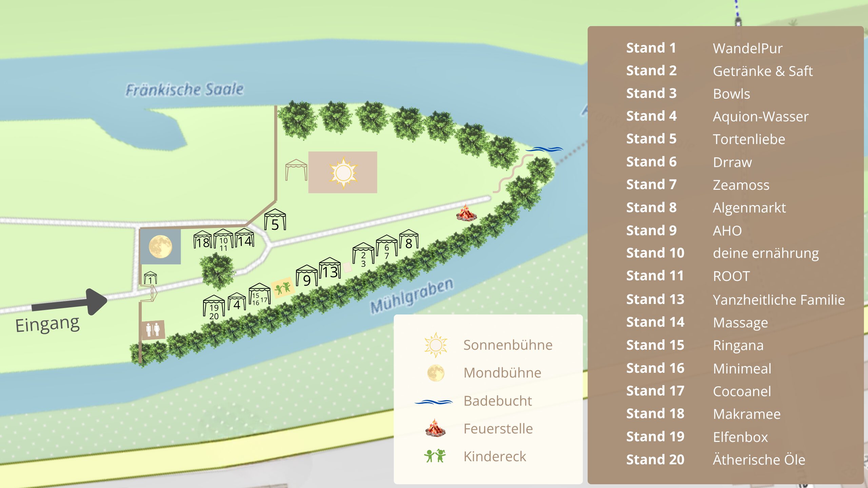Click the small beige square beside stand 13
Screen dimensions: 868x488
click(347, 267)
